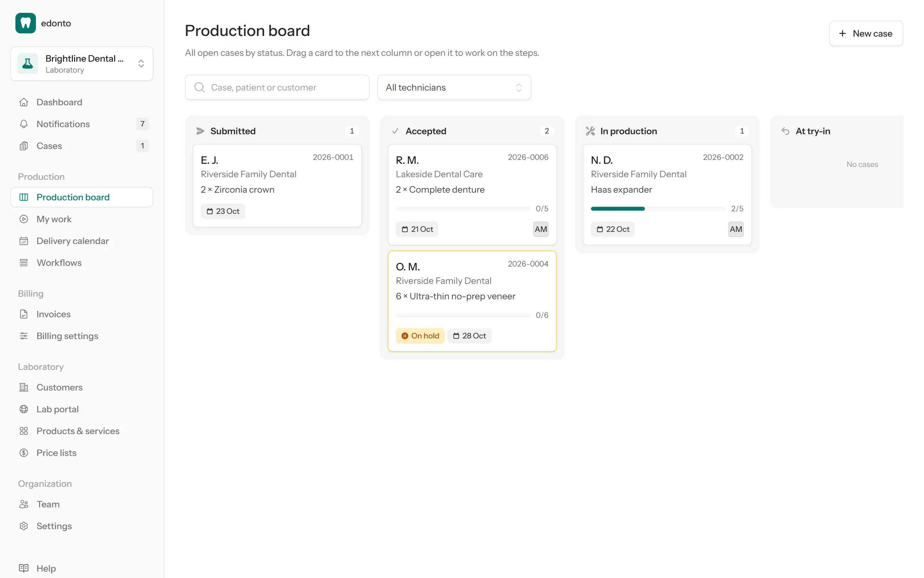
Task: Click the Workflows list icon
Action: 24,263
